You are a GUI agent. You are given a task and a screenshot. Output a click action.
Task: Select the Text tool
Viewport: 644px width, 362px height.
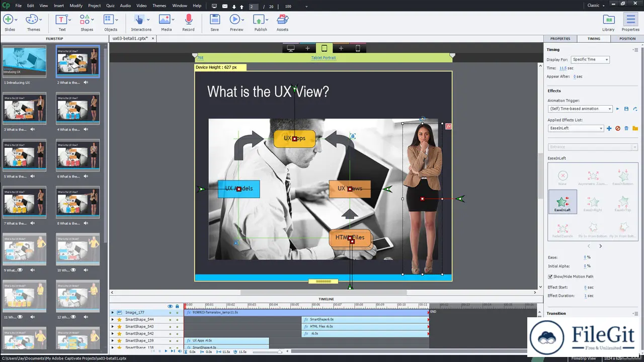(x=62, y=20)
